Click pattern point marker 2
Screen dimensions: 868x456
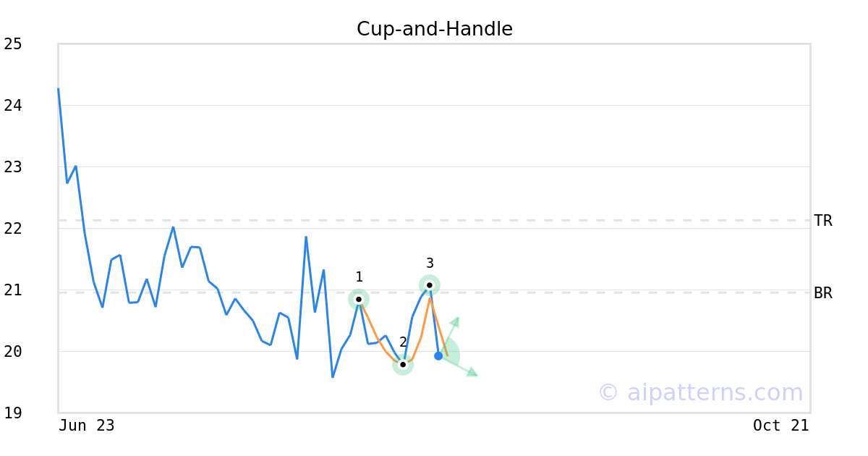[403, 364]
